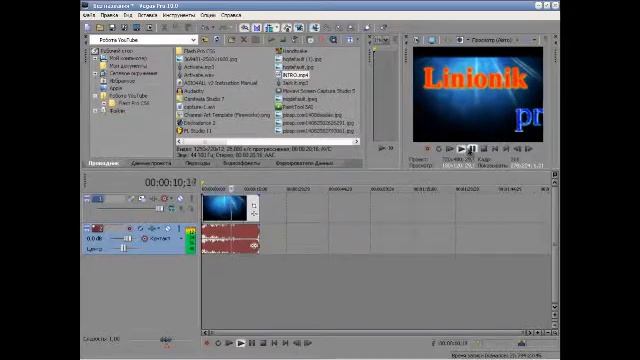Open Interactive Tutorials from the toolbar
Image resolution: width=640 pixels, height=360 pixels.
[367, 28]
